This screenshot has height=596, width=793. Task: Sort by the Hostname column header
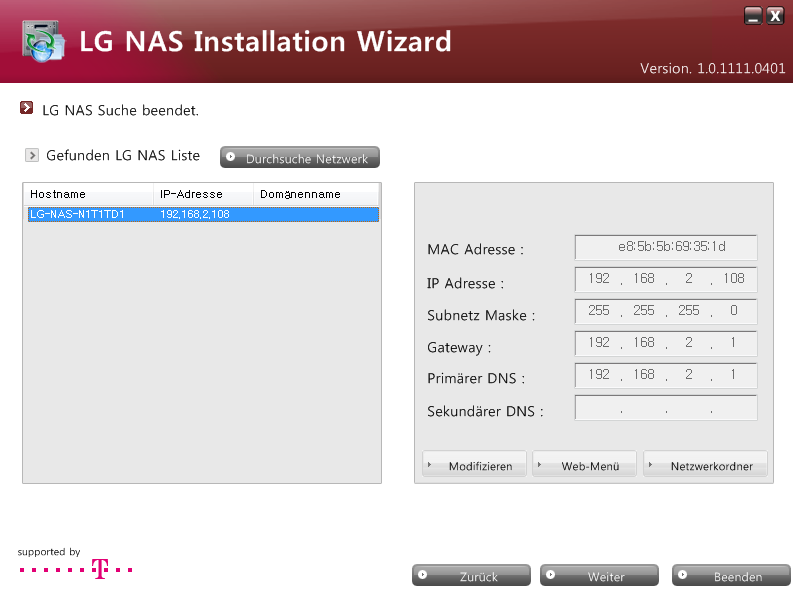point(88,194)
